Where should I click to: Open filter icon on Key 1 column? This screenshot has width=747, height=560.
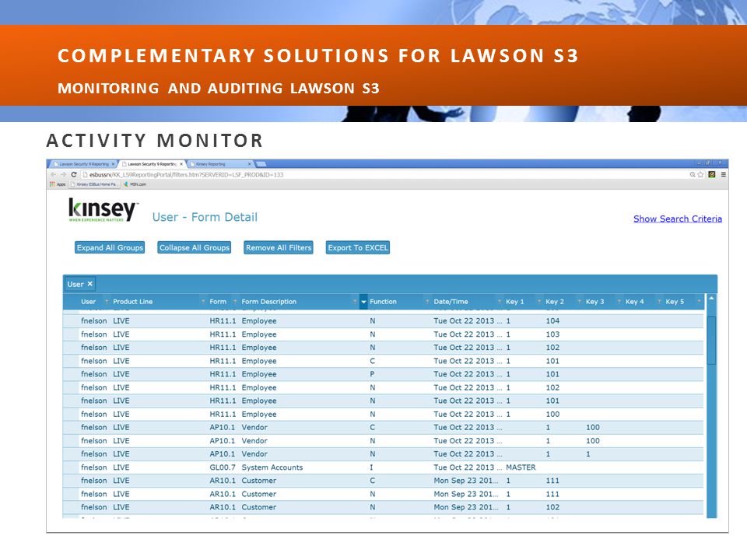point(539,302)
